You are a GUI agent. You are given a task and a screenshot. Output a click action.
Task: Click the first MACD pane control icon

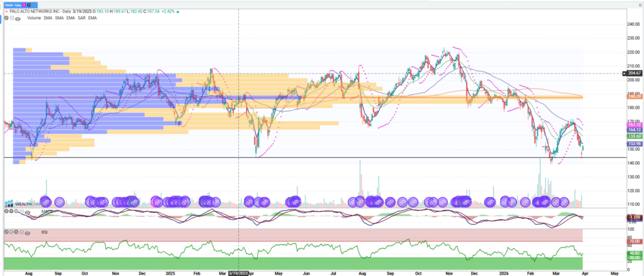point(6,211)
